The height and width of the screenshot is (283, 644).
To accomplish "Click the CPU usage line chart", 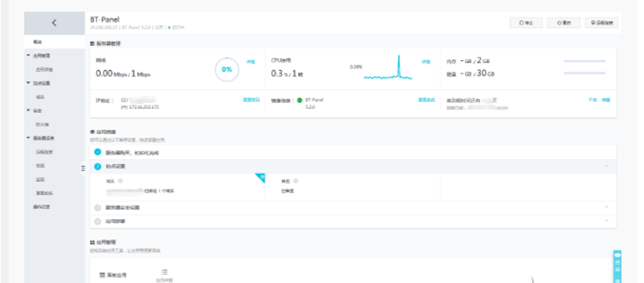I will pos(388,68).
